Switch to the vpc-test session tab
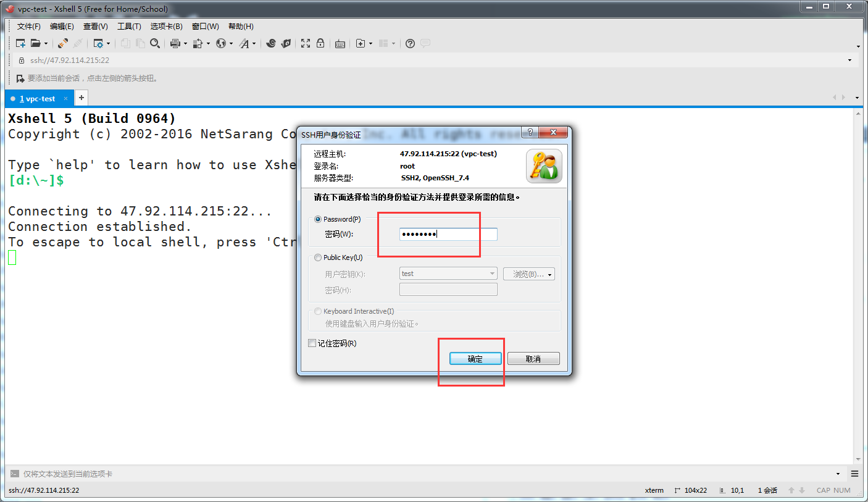868x502 pixels. pos(37,98)
